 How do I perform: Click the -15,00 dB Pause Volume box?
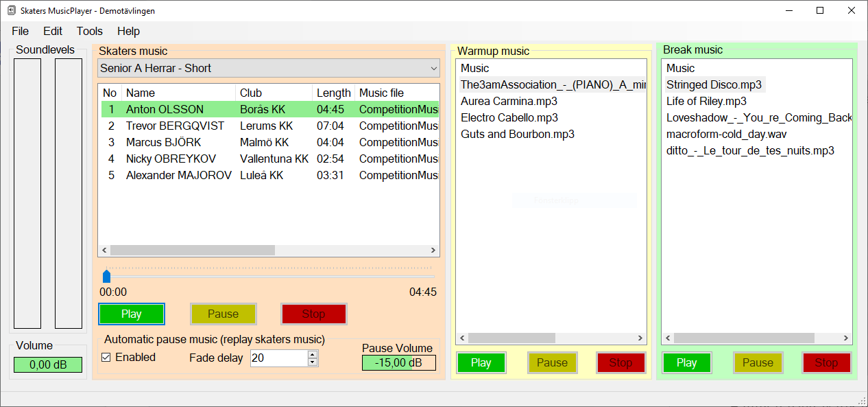tap(399, 362)
